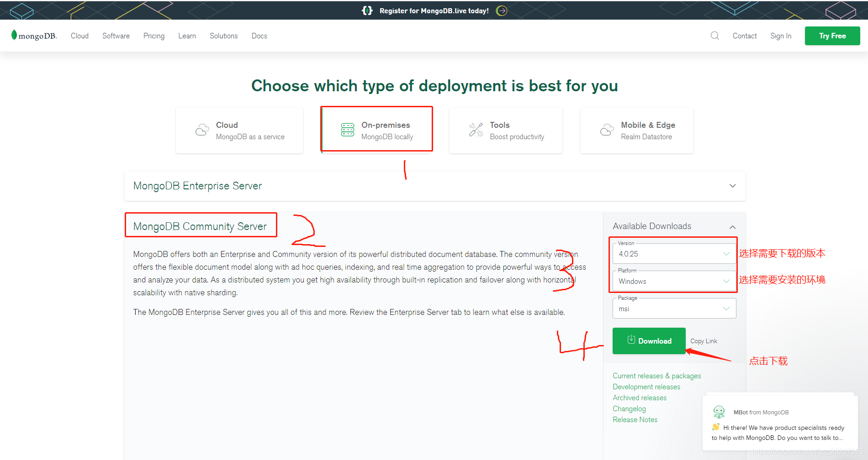The image size is (868, 460).
Task: Click download icon inside Download button
Action: (x=631, y=340)
